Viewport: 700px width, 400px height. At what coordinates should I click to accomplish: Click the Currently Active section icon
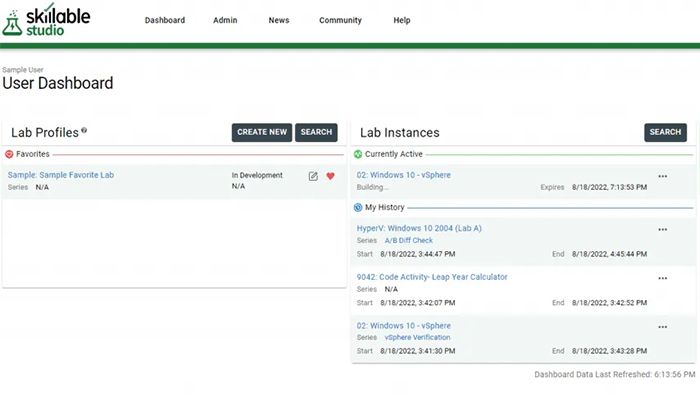[x=358, y=154]
